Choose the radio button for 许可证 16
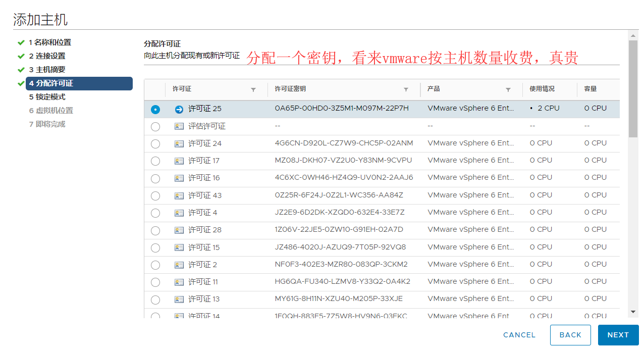The width and height of the screenshot is (644, 351). point(155,179)
